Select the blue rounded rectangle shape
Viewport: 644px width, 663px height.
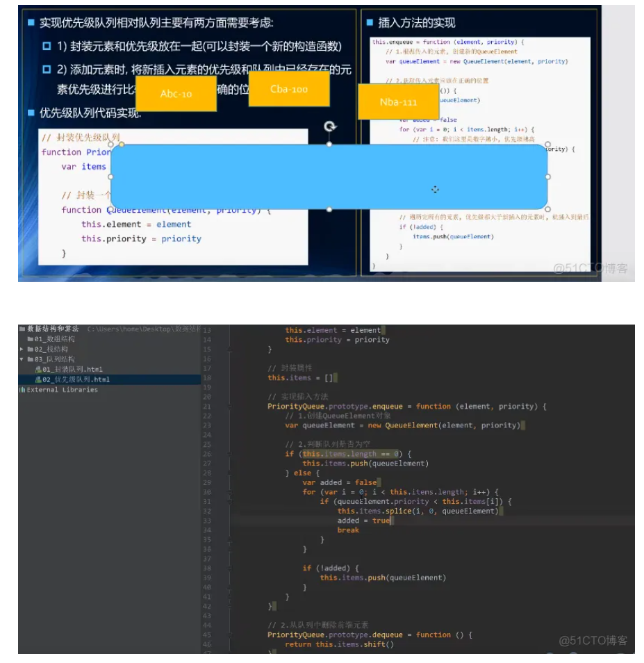click(329, 177)
